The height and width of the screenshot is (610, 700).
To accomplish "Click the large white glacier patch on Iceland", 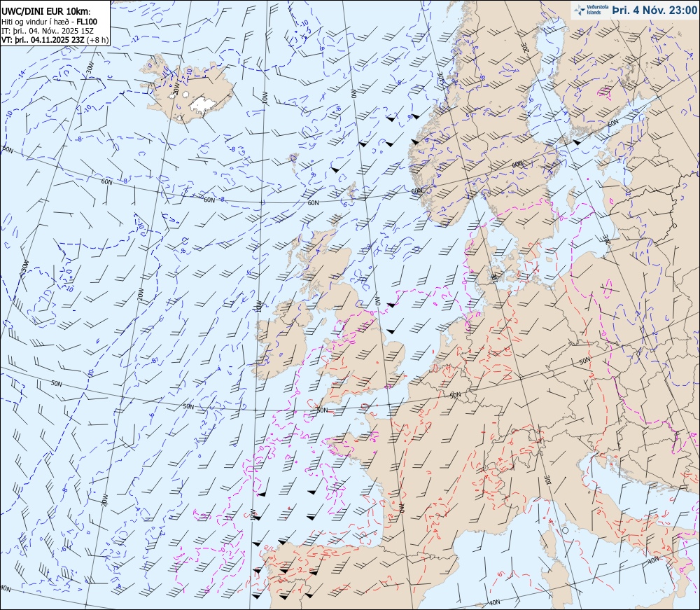I will tap(204, 105).
